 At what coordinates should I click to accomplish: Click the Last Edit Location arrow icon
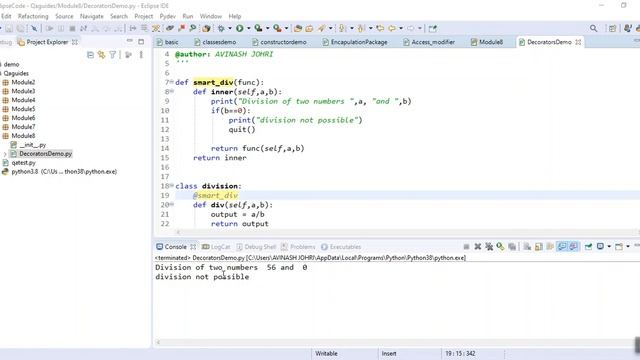pyautogui.click(x=380, y=28)
